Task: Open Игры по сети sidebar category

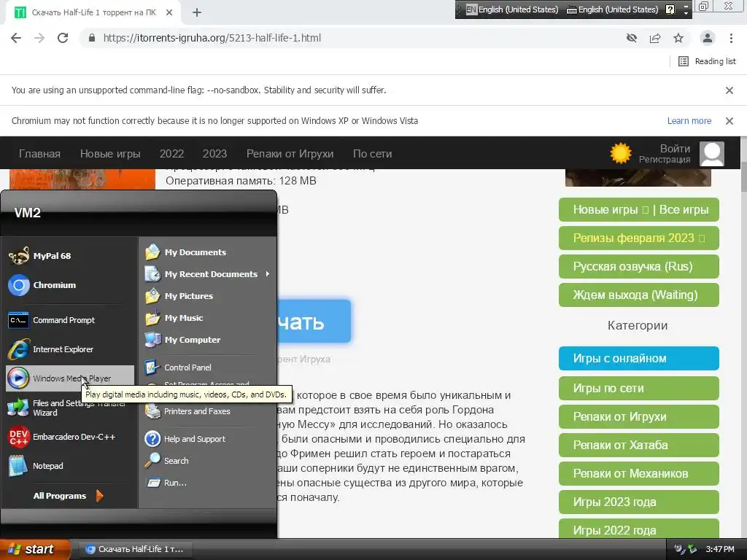Action: 638,388
